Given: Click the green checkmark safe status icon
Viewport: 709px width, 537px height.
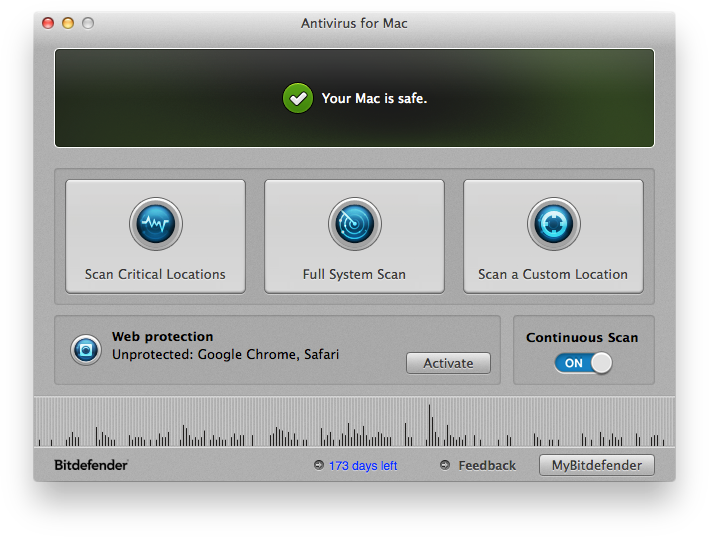Looking at the screenshot, I should 298,98.
